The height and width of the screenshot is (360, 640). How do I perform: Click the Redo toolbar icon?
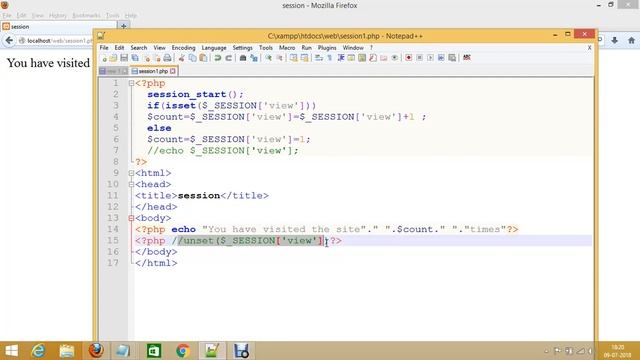tap(229, 58)
